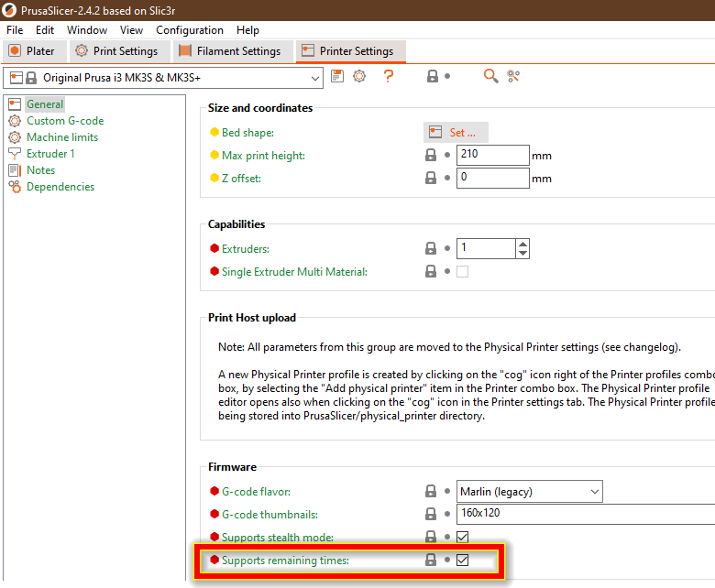Switch to the Filament Settings tab
The height and width of the screenshot is (588, 715).
[233, 51]
